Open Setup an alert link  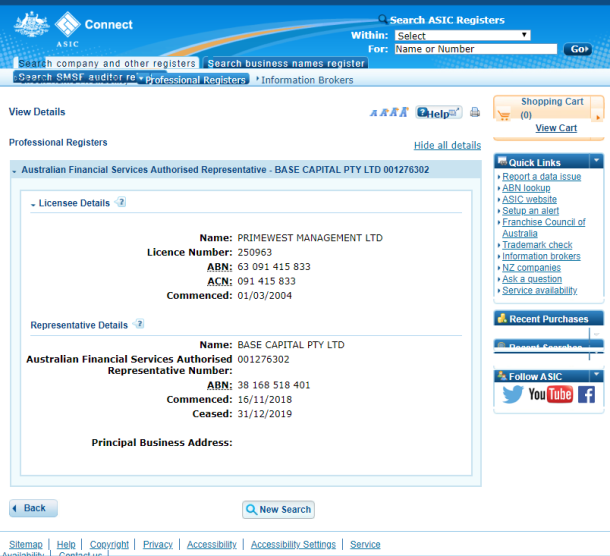point(530,210)
